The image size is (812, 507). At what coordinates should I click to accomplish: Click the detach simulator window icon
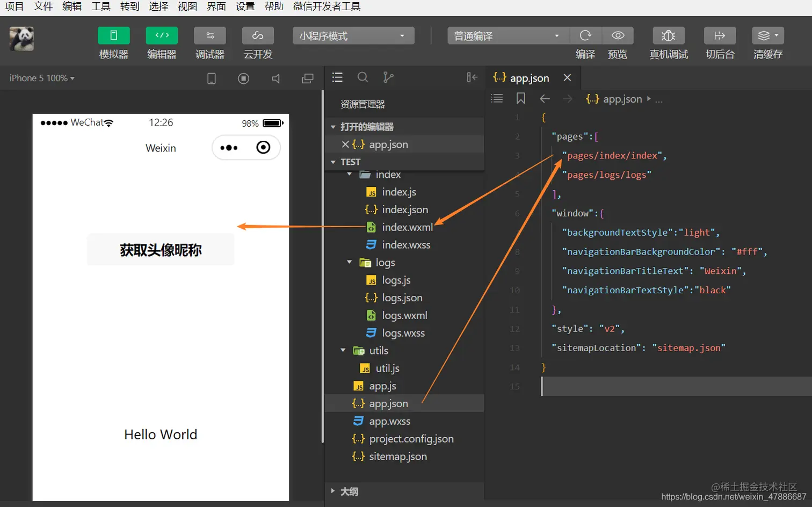click(x=308, y=78)
